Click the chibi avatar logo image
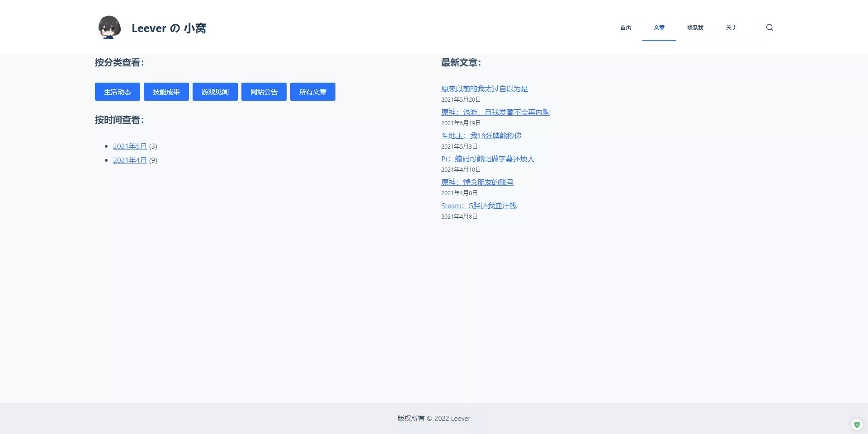Image resolution: width=868 pixels, height=434 pixels. click(x=109, y=28)
